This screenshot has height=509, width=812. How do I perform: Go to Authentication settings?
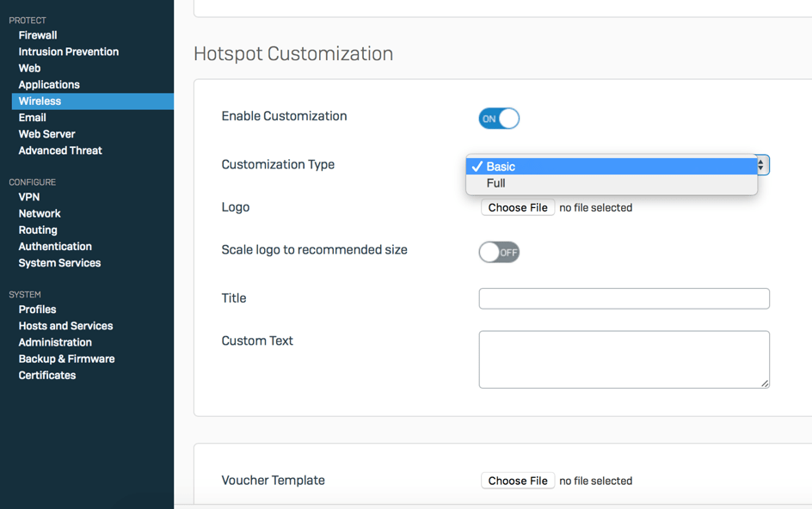click(x=55, y=246)
